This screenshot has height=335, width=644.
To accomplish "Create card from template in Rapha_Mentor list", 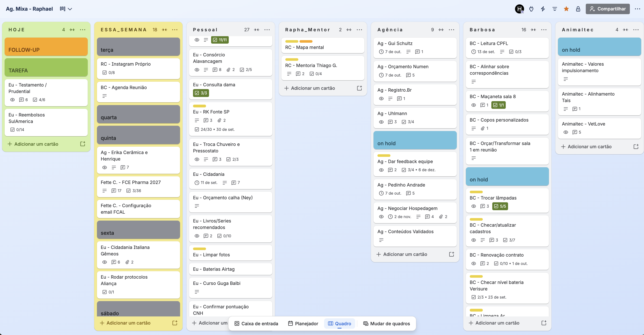I will 360,88.
